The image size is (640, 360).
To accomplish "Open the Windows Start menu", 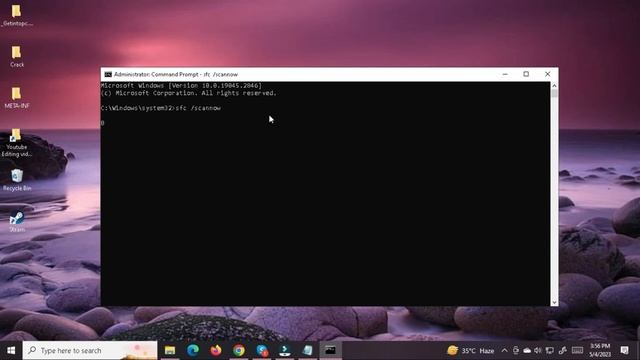I will tap(11, 350).
